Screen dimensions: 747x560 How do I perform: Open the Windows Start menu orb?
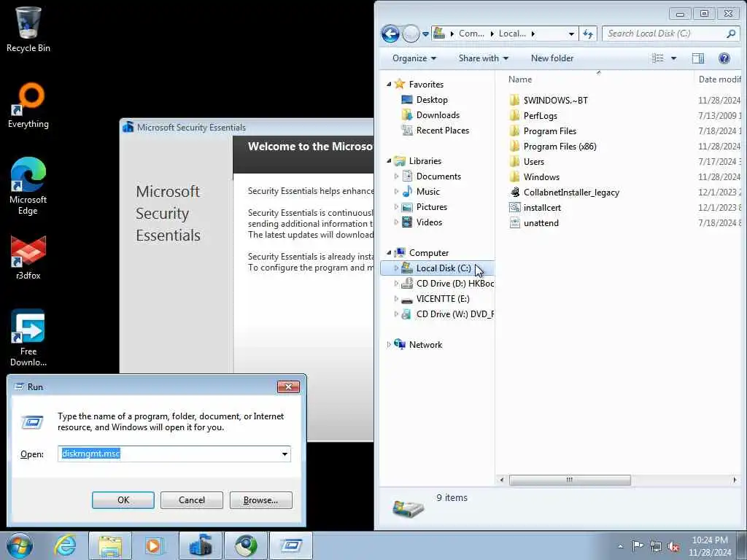coord(20,545)
